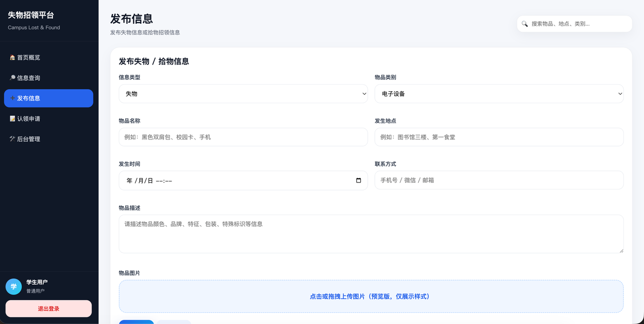Click the search box 搜索物品、地点、类别
Screen dimensions: 644x324
point(575,24)
